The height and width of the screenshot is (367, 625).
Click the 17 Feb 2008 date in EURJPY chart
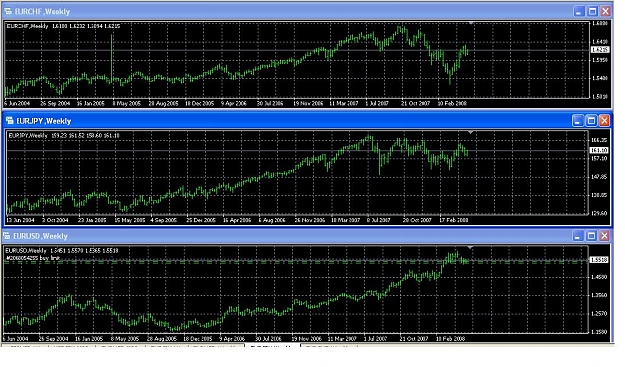(454, 220)
